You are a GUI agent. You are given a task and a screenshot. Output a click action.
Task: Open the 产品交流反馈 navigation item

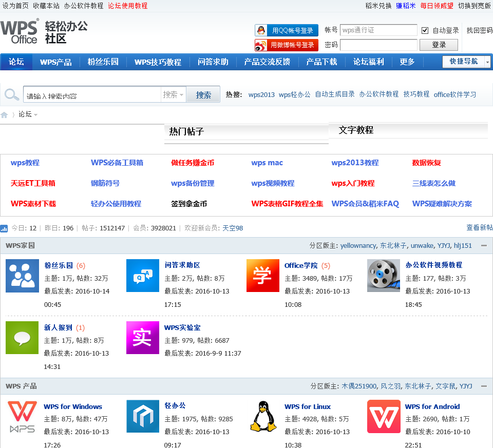click(x=267, y=62)
